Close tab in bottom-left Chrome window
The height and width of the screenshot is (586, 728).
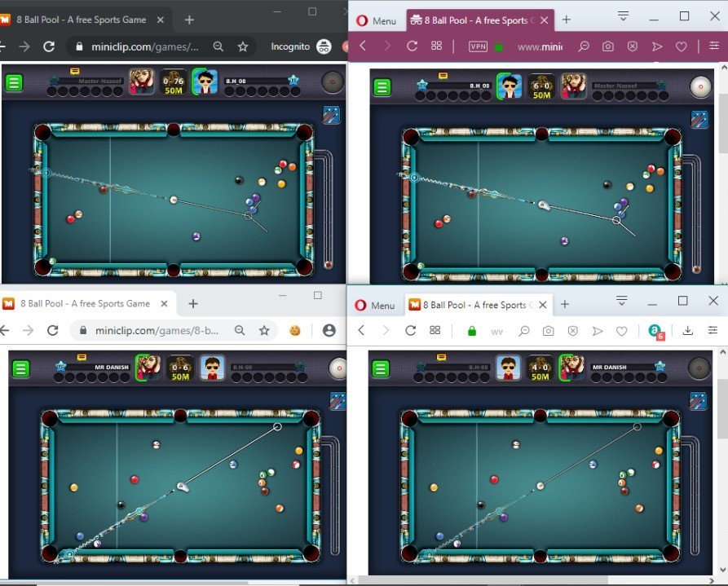[164, 304]
